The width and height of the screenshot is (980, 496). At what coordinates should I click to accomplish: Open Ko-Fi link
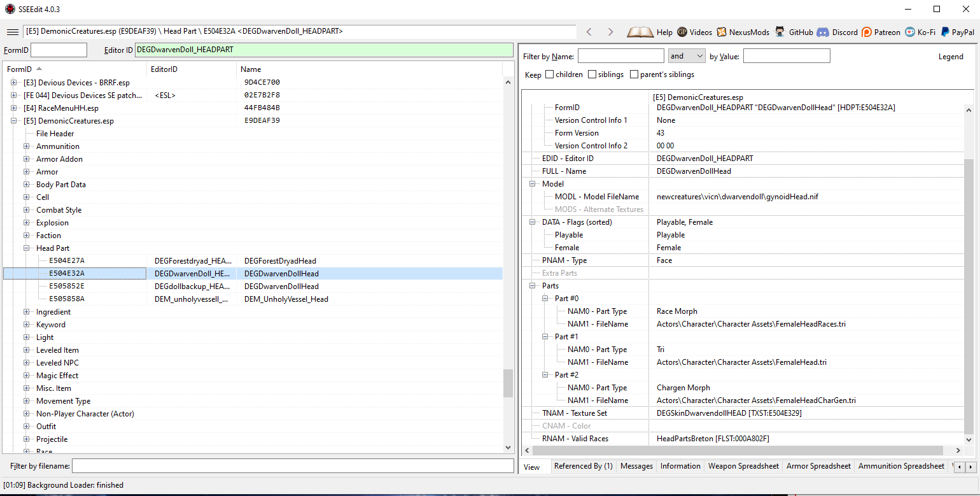click(920, 32)
